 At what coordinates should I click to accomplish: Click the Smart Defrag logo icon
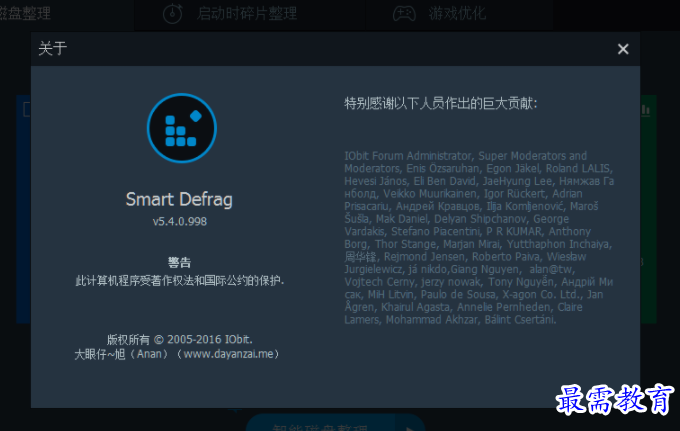[x=182, y=128]
